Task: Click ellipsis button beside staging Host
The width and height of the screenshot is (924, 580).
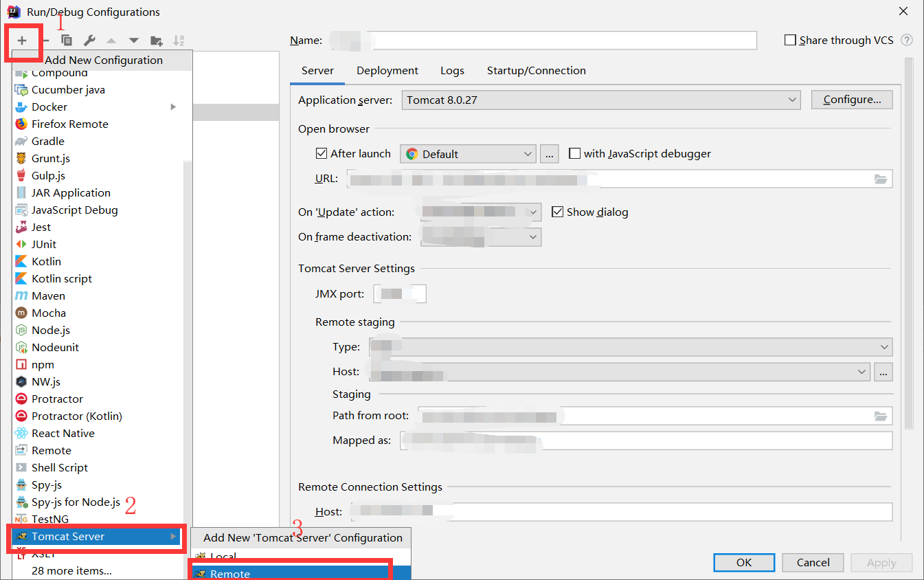Action: click(x=883, y=372)
